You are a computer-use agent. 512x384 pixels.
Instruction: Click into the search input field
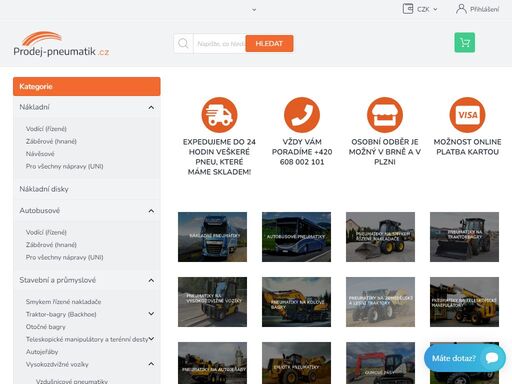pyautogui.click(x=220, y=43)
